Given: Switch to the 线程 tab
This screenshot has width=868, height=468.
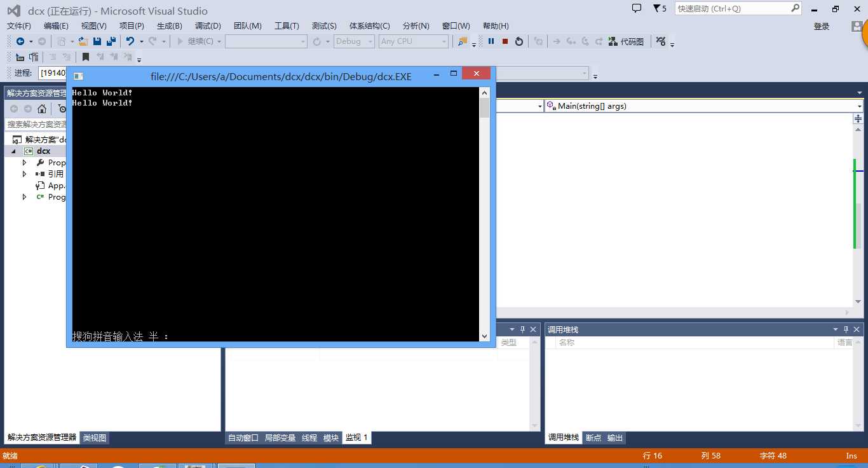Looking at the screenshot, I should point(309,438).
